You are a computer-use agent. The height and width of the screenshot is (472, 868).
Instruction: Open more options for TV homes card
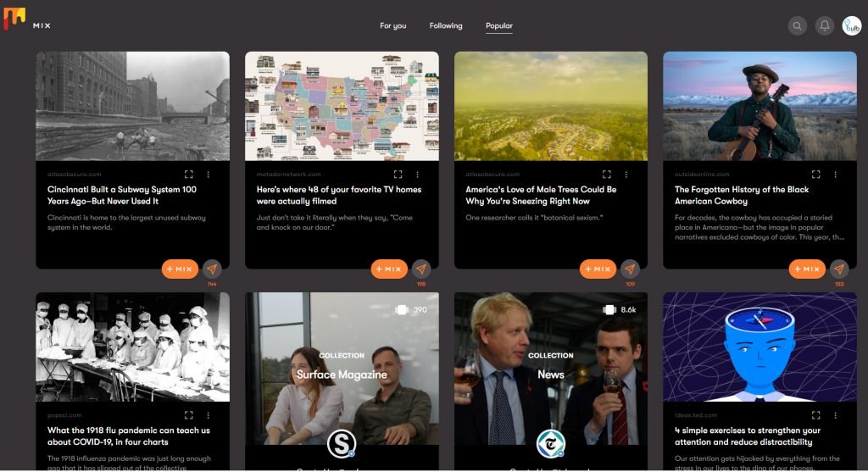click(x=417, y=175)
